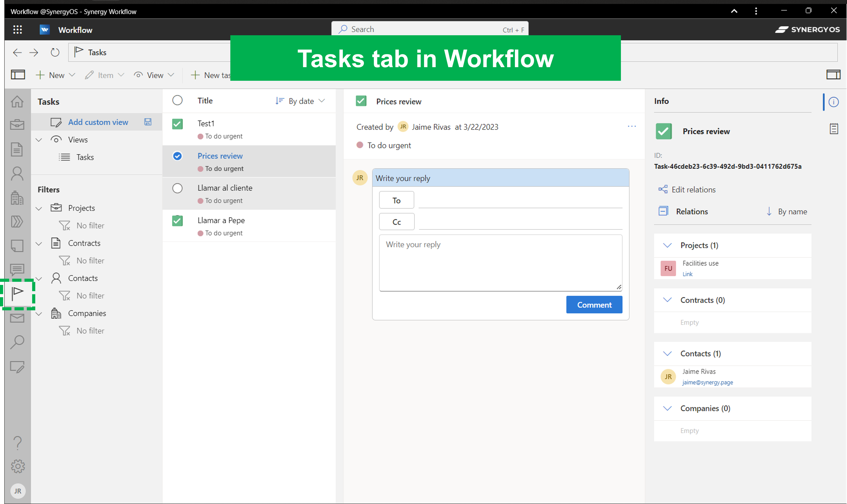Image resolution: width=847 pixels, height=504 pixels.
Task: Open chat messages icon in sidebar
Action: click(17, 270)
